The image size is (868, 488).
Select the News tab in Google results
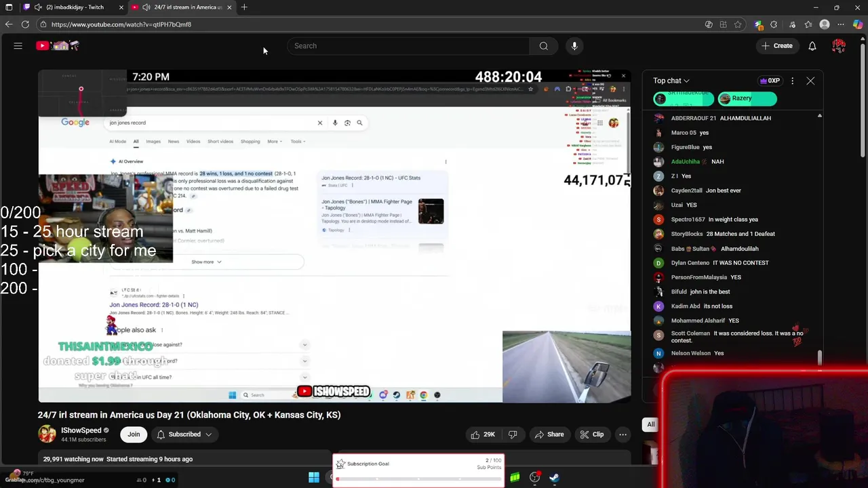point(174,142)
